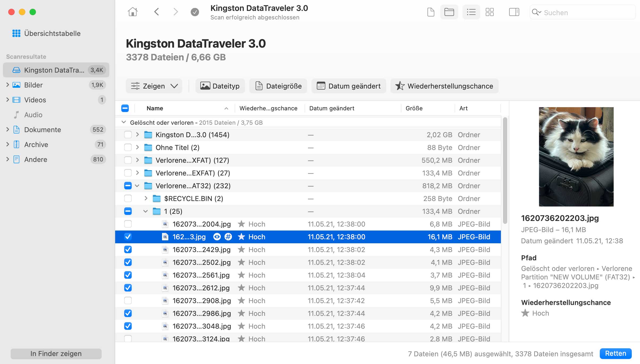Collapse the folder 1 (25)
This screenshot has width=640, height=364.
(x=146, y=211)
